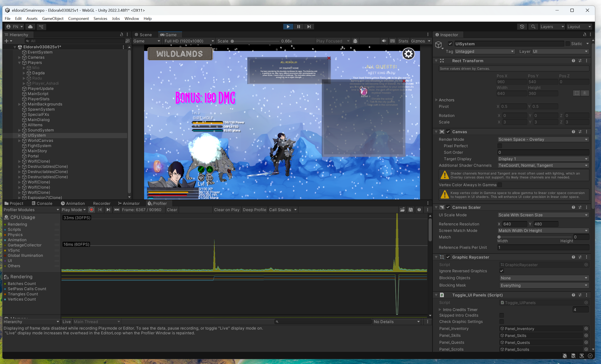Expand the Cameras hierarchy item

point(20,58)
